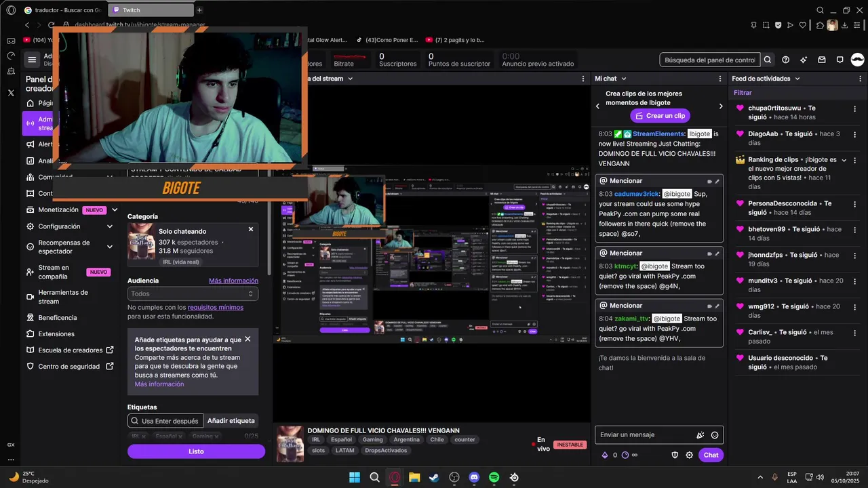Open the sparkle what's new icon

click(x=804, y=60)
